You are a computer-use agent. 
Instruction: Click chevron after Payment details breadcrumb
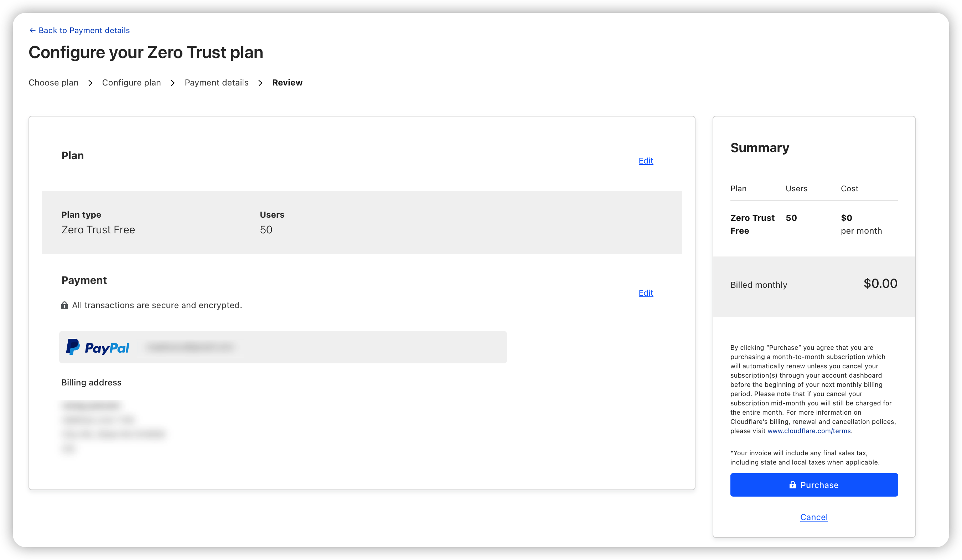click(260, 83)
